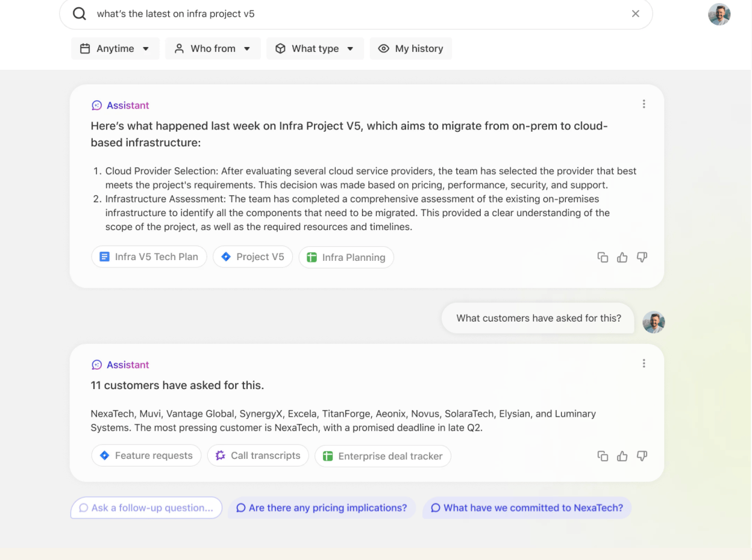Open the Project V5 source chip
The height and width of the screenshot is (560, 752).
pyautogui.click(x=252, y=257)
